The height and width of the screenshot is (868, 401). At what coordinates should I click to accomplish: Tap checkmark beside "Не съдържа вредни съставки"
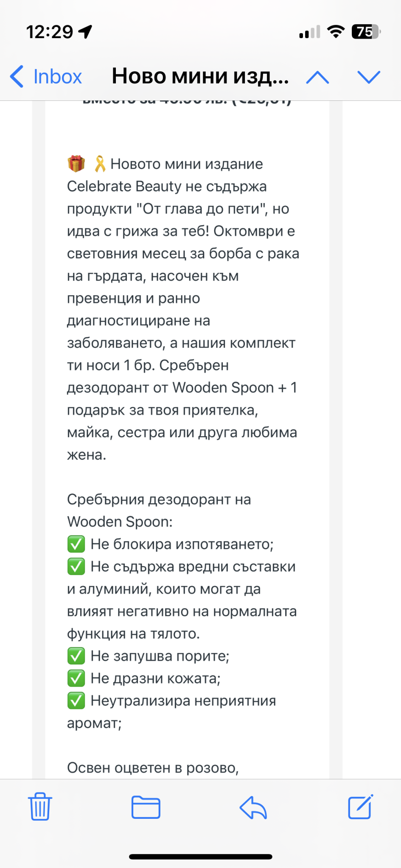click(x=76, y=567)
